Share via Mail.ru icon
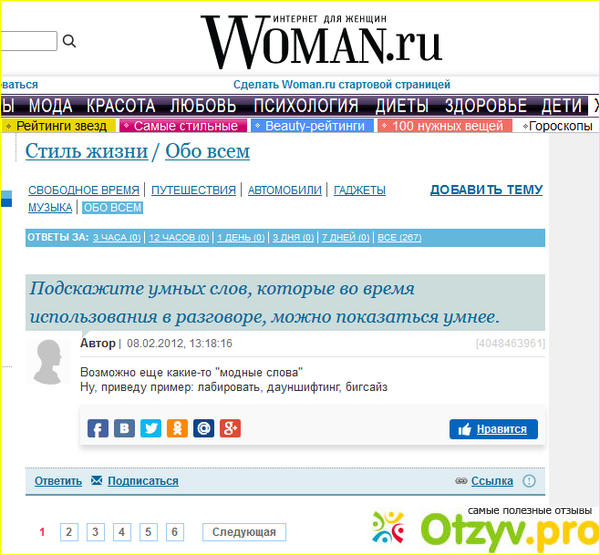The width and height of the screenshot is (600, 555). pyautogui.click(x=204, y=429)
